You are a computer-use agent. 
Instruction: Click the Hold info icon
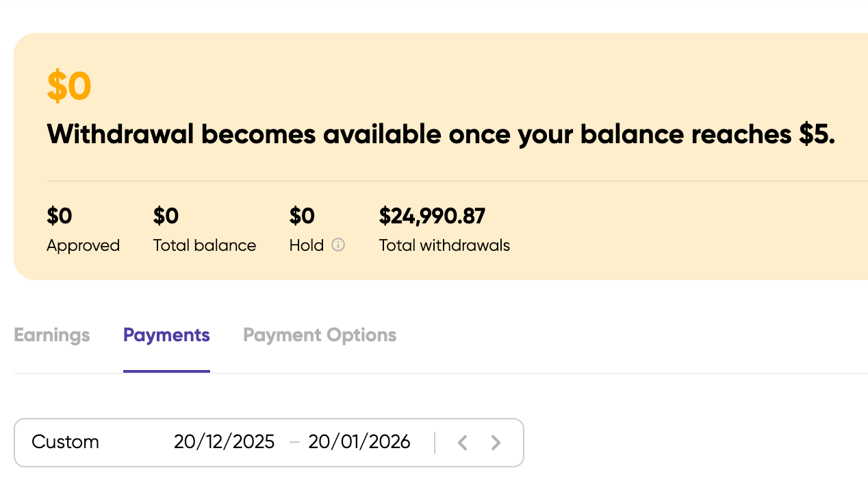pos(338,245)
